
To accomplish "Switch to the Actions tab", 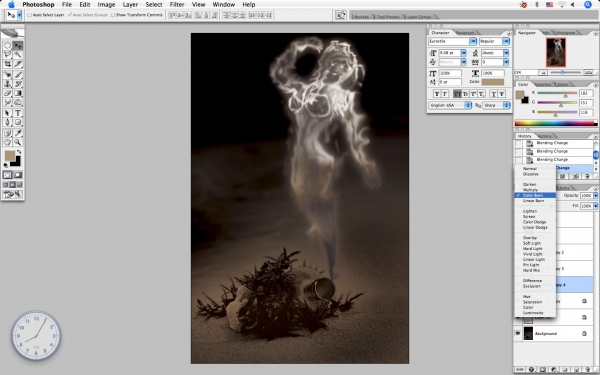I will (x=545, y=136).
